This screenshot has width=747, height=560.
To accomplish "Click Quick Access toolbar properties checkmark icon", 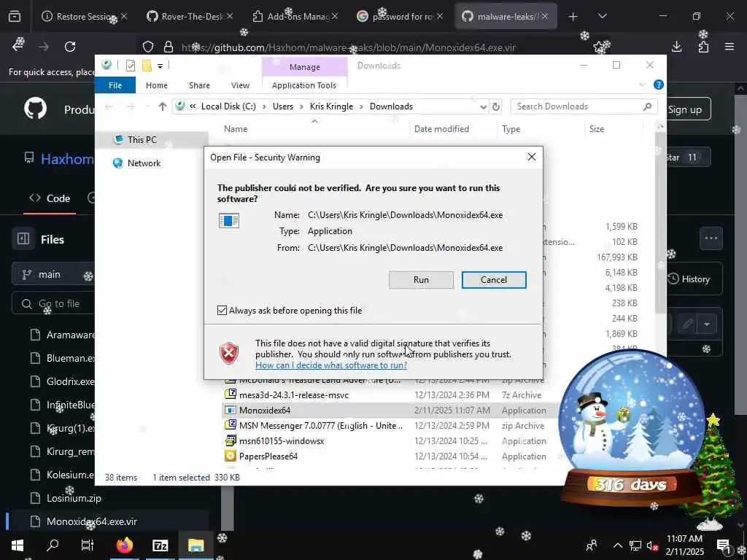I will coord(131,66).
